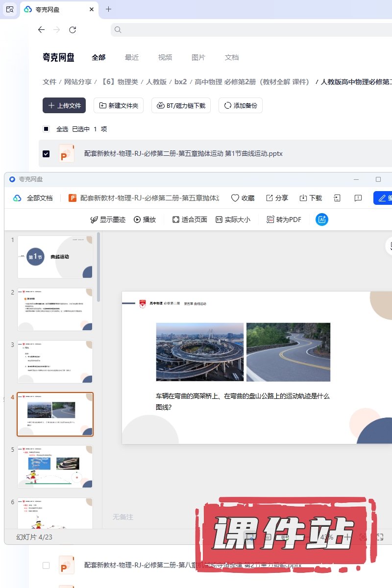Add the document to 收藏 favorites
The height and width of the screenshot is (588, 392).
243,198
